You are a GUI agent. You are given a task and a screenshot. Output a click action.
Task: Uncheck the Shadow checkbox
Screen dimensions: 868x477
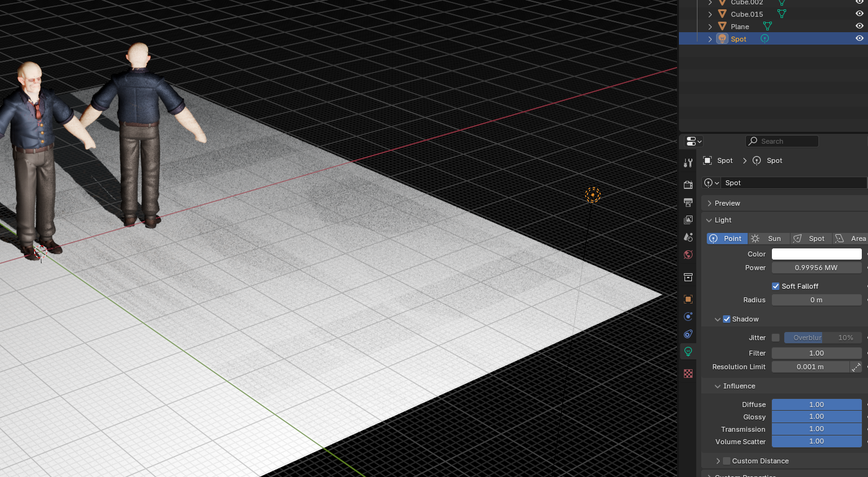(727, 319)
